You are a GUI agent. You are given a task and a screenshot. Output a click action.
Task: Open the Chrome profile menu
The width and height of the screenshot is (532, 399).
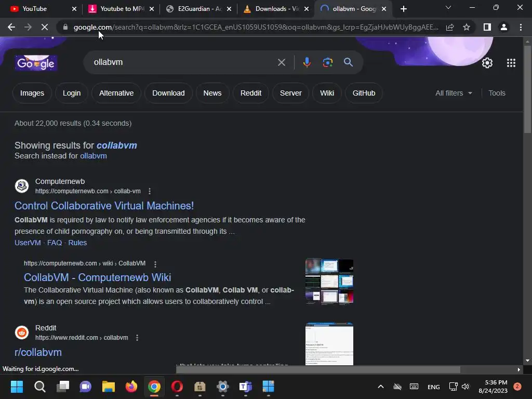point(504,27)
